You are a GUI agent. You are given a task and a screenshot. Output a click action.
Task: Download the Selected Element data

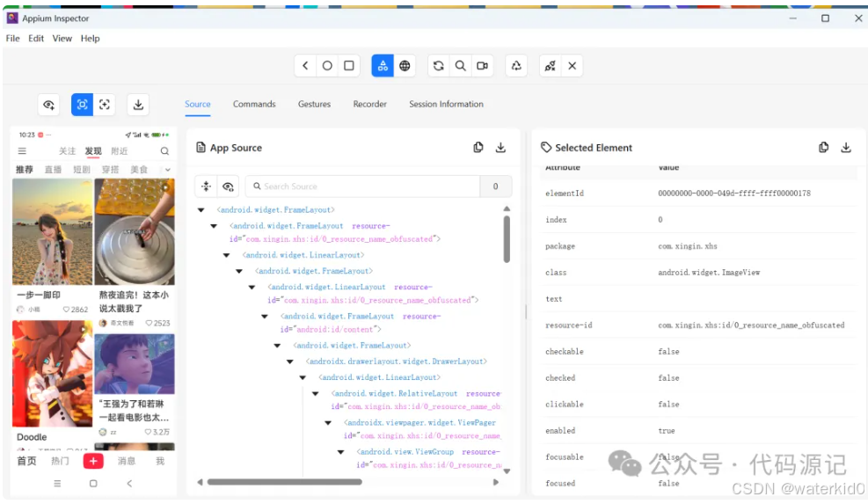pos(846,147)
